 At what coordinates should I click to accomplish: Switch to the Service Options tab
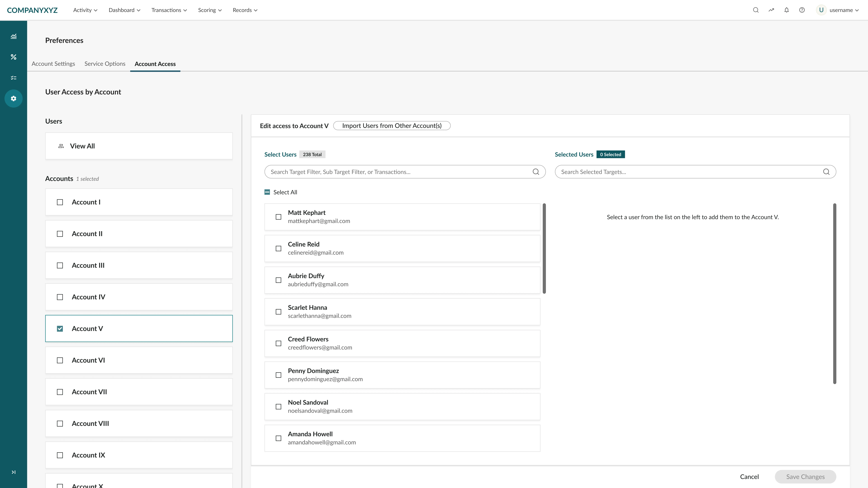105,64
